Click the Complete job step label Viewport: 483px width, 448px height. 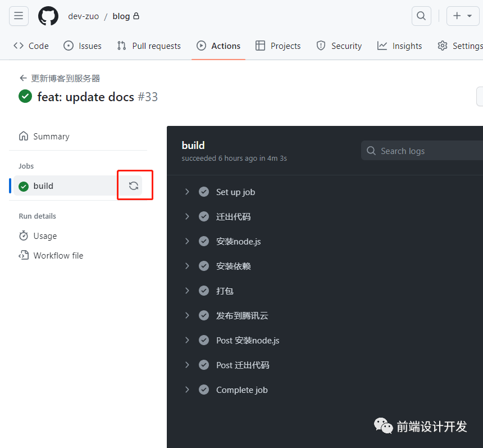click(x=242, y=390)
